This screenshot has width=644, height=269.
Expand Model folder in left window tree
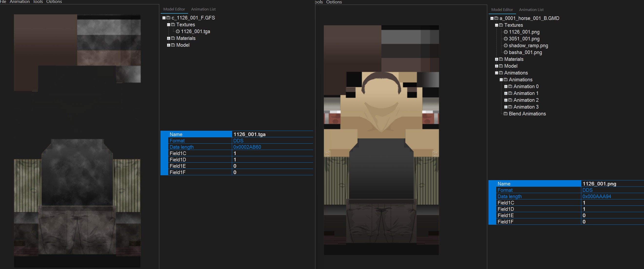click(168, 45)
